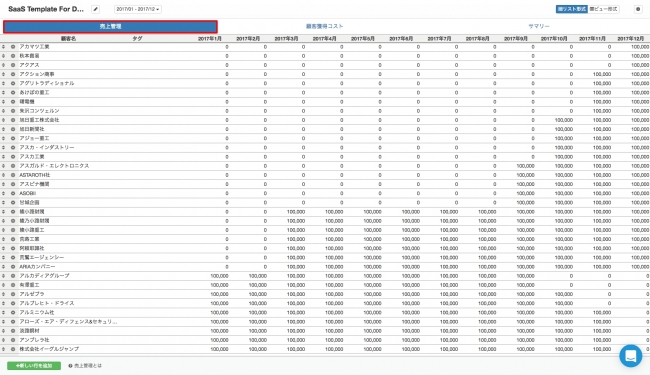Open the chat bubble widget
The image size is (650, 375).
631,356
